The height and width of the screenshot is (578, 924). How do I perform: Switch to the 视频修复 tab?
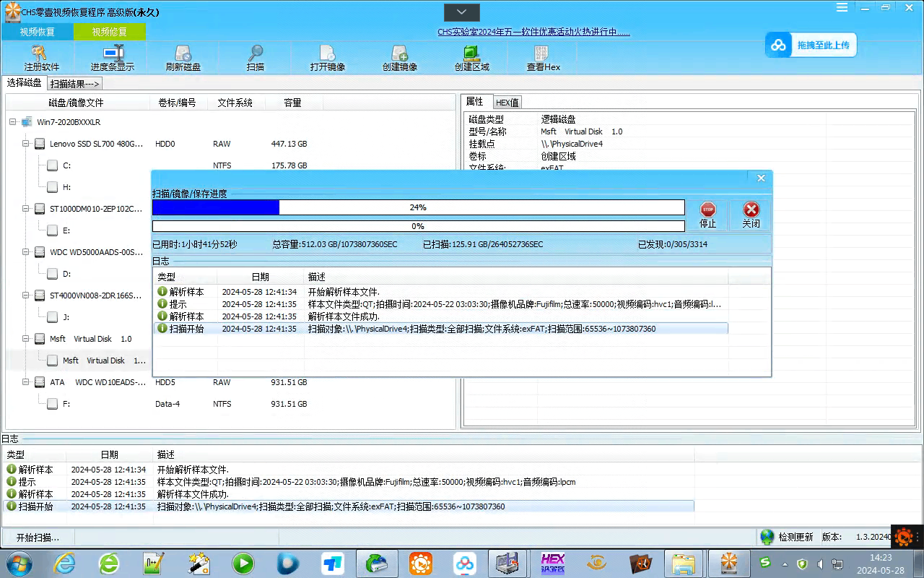(x=110, y=32)
